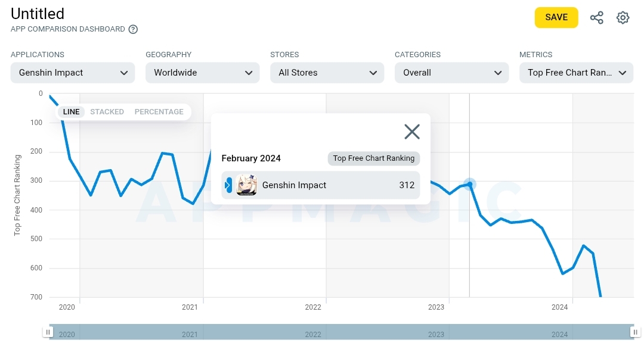Close the February 2024 tooltip popup
This screenshot has width=644, height=343.
tap(412, 132)
